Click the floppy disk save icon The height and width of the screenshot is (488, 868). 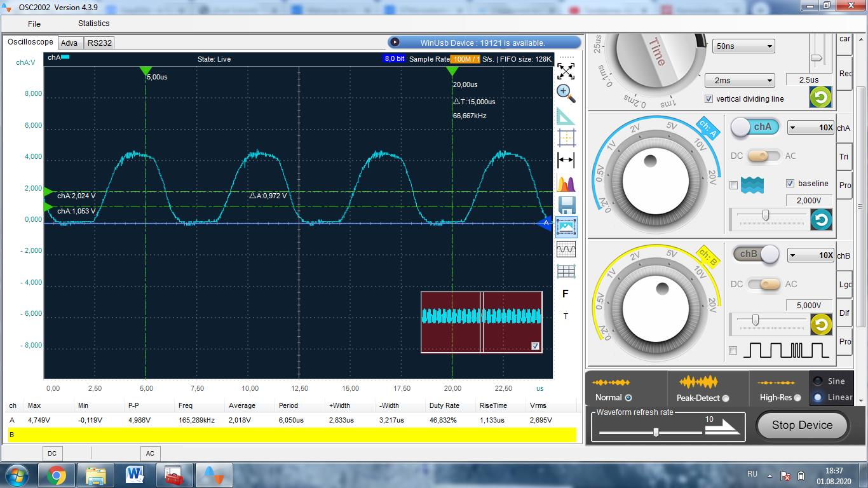(566, 205)
